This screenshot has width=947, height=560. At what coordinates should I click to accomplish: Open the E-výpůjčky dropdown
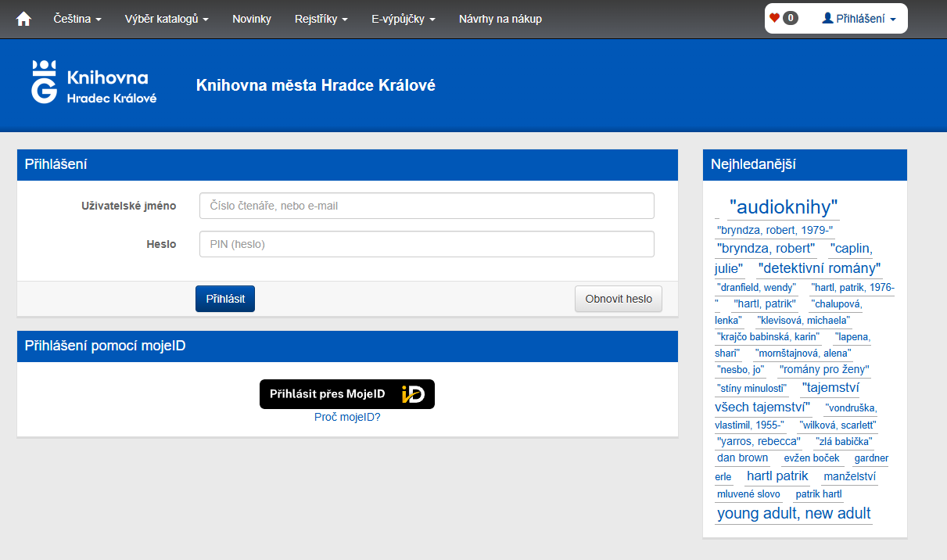point(403,19)
